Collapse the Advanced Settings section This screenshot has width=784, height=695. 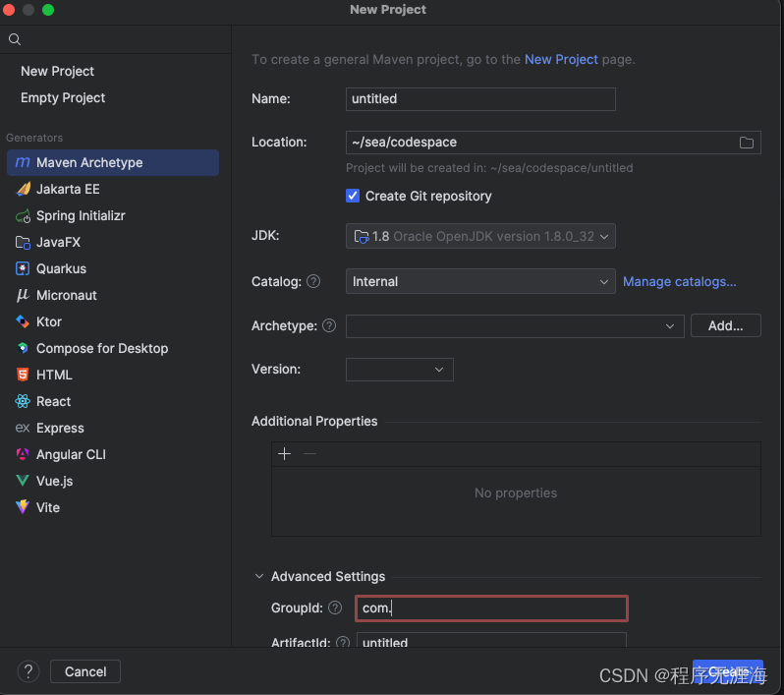pyautogui.click(x=259, y=576)
